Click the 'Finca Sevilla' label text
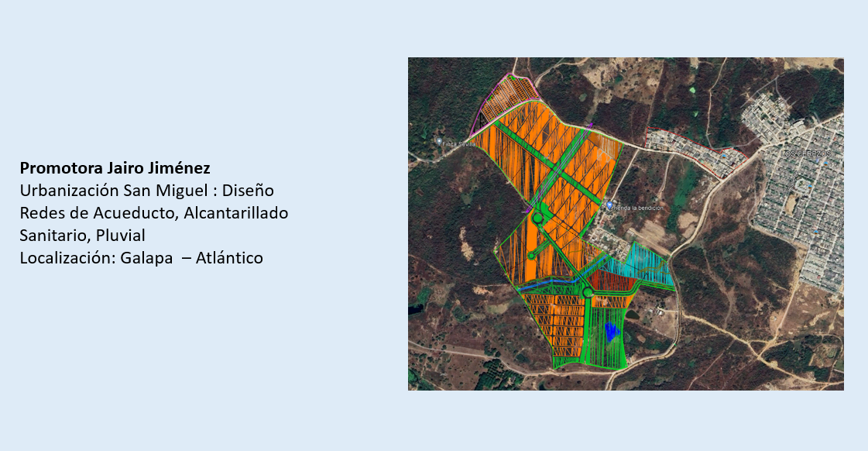This screenshot has width=868, height=451. click(460, 143)
